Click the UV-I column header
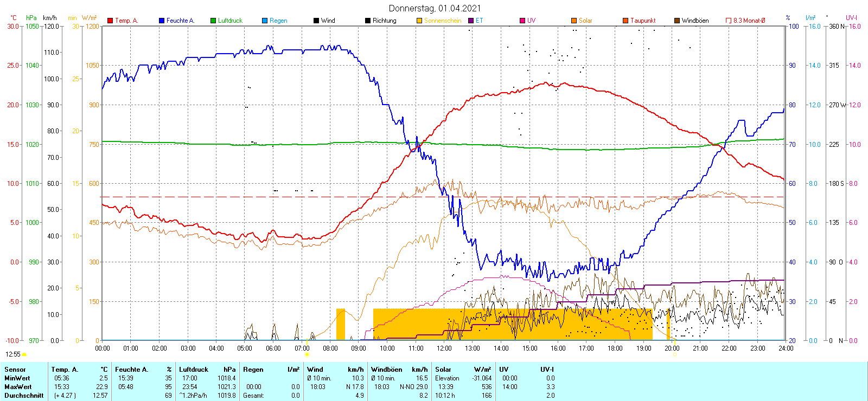 click(x=547, y=370)
